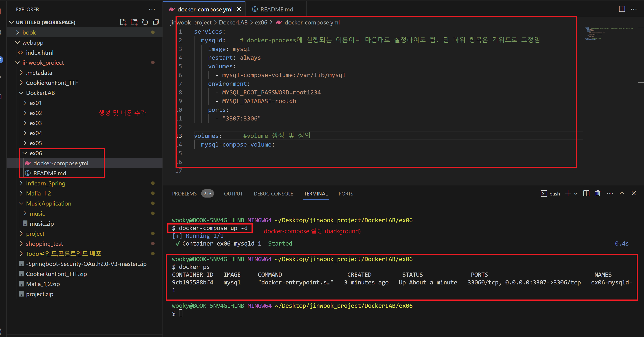Kill the terminal with trash icon

598,193
